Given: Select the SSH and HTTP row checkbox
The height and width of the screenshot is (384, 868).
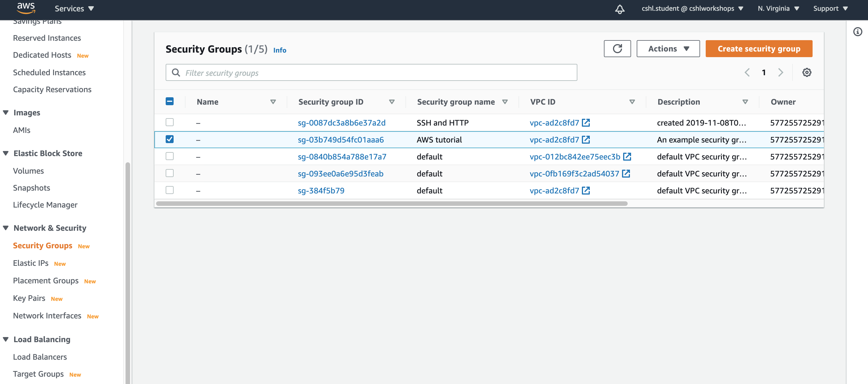Looking at the screenshot, I should coord(169,122).
